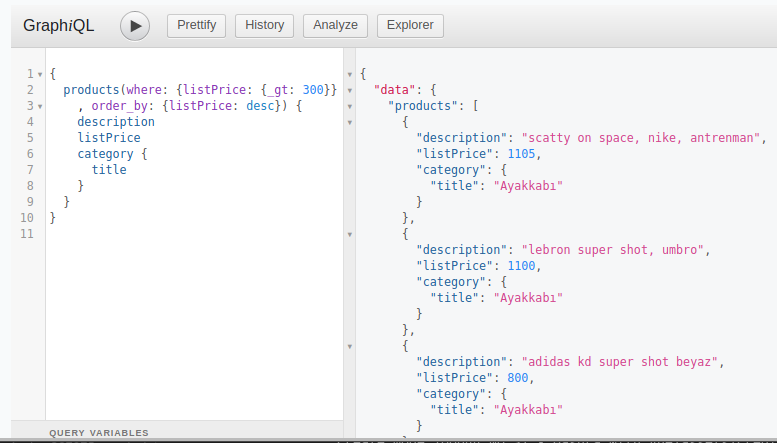Fold the adidas kd super shot object
The width and height of the screenshot is (777, 443).
coord(349,346)
